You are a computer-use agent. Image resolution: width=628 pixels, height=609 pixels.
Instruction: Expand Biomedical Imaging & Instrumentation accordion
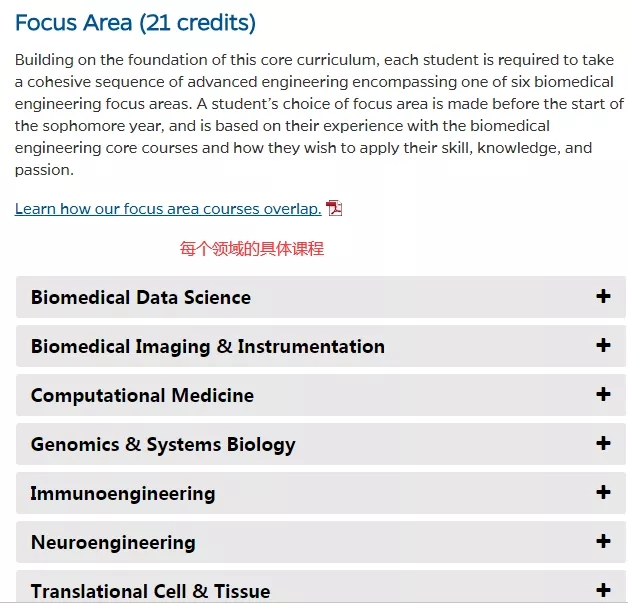coord(320,346)
